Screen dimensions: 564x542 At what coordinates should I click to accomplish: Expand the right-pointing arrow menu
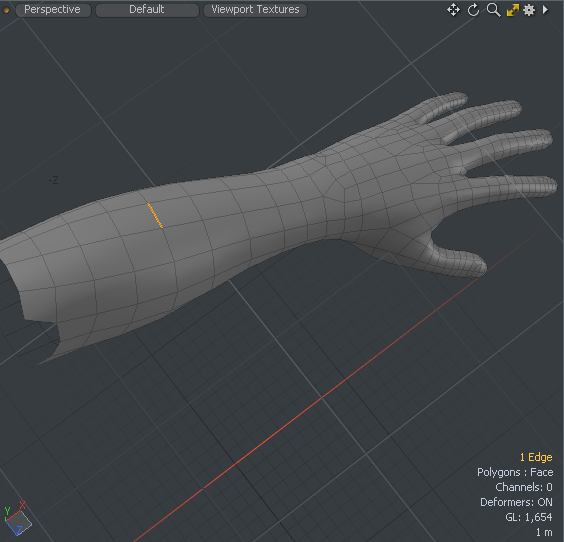(x=545, y=10)
